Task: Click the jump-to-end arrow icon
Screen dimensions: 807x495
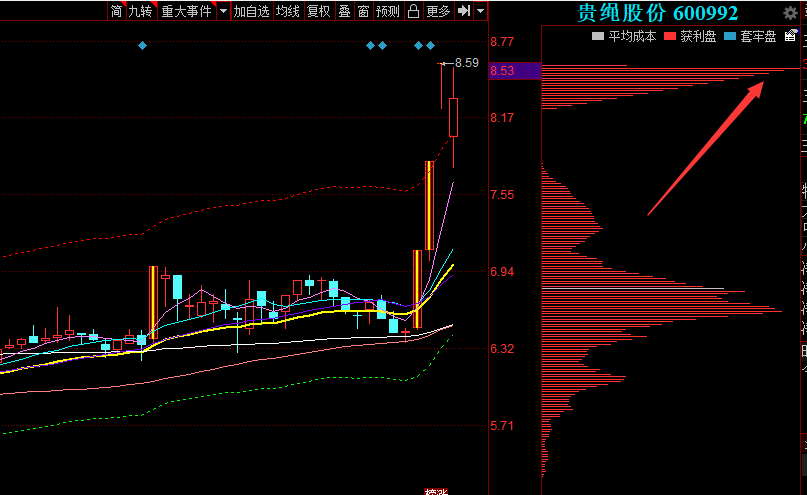Action: coord(464,11)
